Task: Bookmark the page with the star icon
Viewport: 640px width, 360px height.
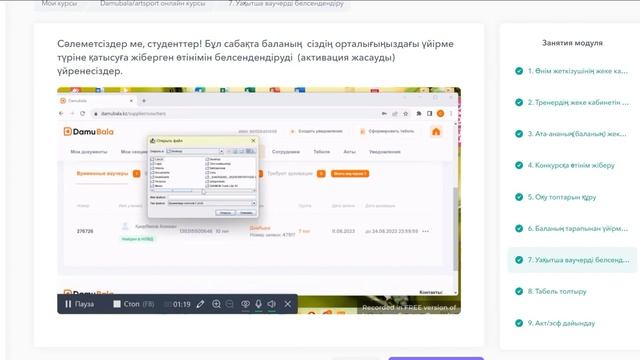Action: pyautogui.click(x=406, y=113)
